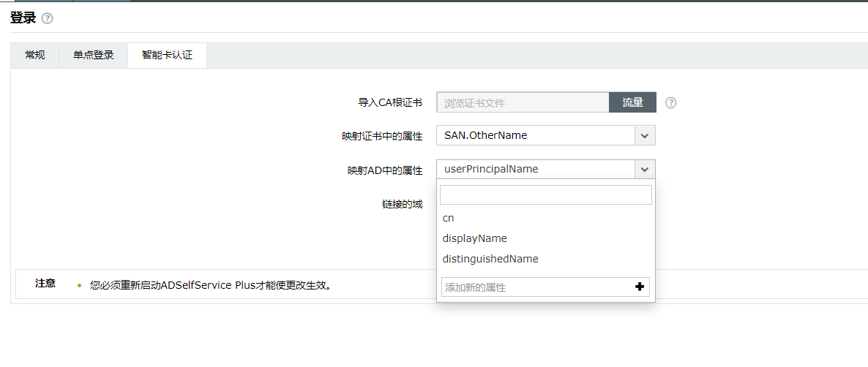Click the chevron arrow of the SAN.OtherName dropdown
Viewport: 868px width, 367px height.
pyautogui.click(x=644, y=135)
